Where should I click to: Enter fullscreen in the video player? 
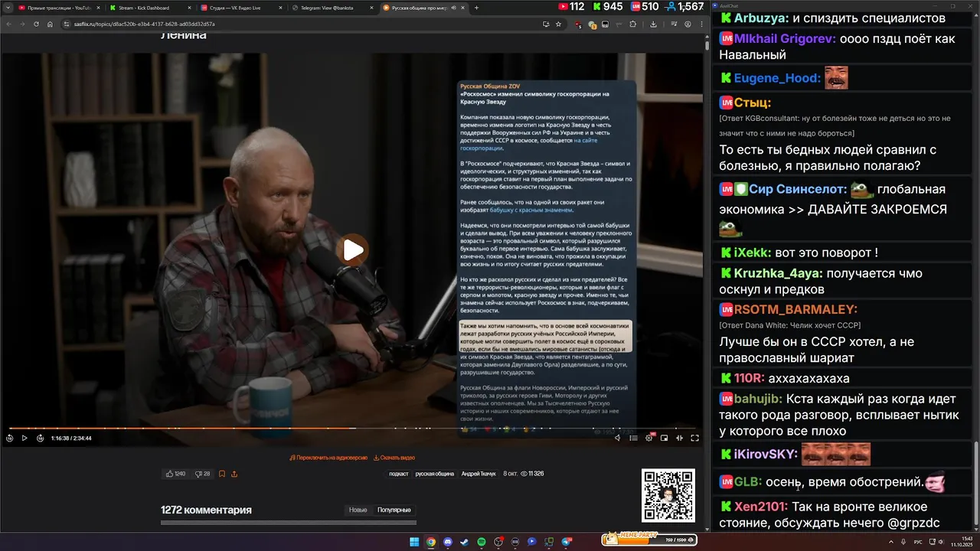point(694,439)
